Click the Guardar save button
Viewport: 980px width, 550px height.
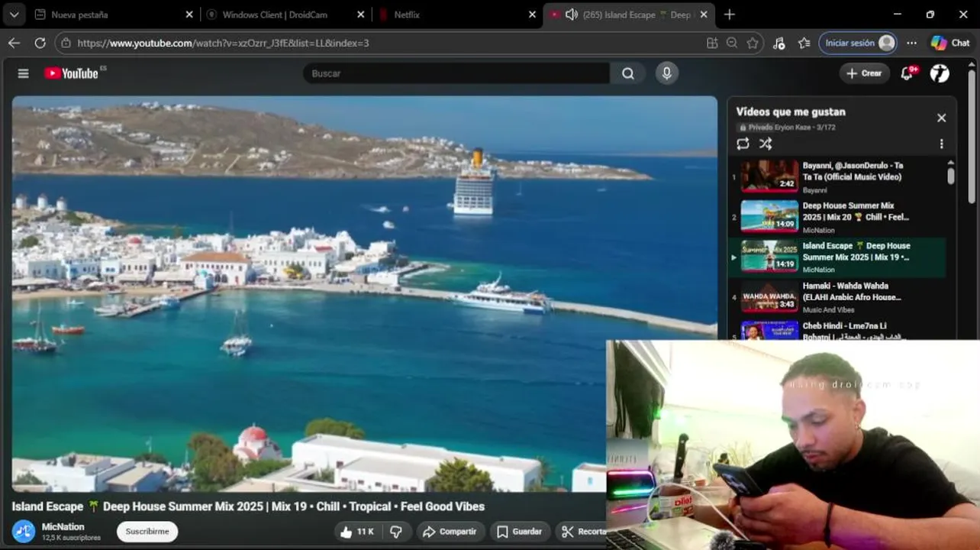[519, 532]
